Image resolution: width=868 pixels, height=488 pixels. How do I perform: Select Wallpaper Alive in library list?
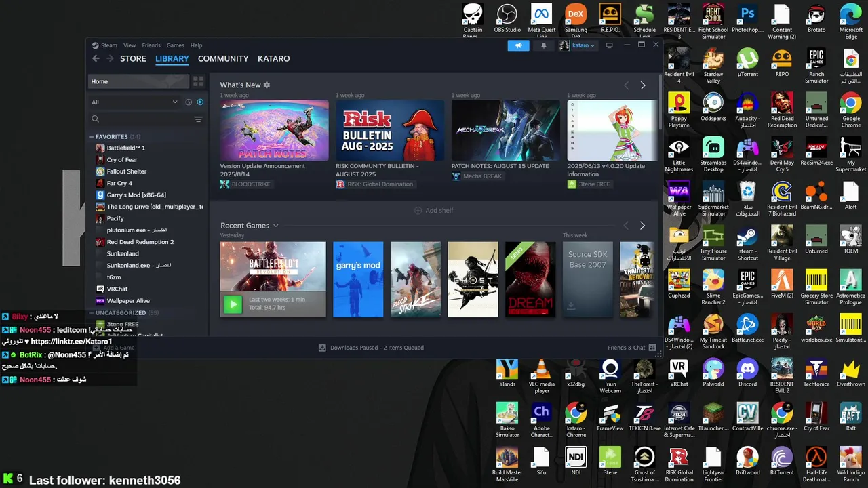point(127,301)
